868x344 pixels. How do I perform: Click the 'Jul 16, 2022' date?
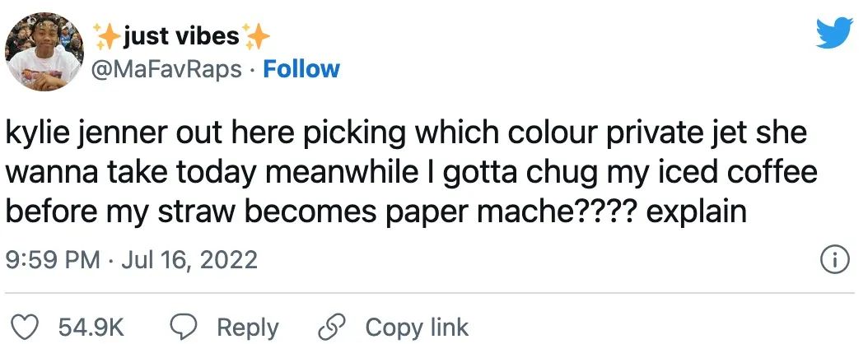point(190,261)
